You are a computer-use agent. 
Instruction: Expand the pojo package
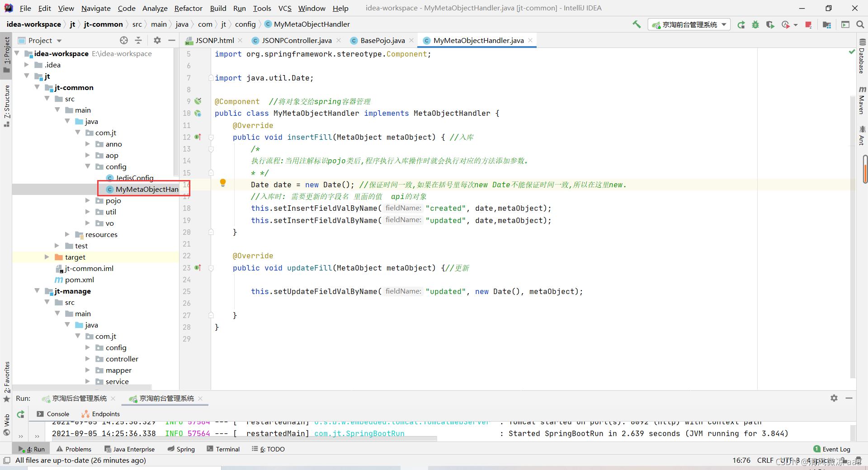click(x=88, y=200)
